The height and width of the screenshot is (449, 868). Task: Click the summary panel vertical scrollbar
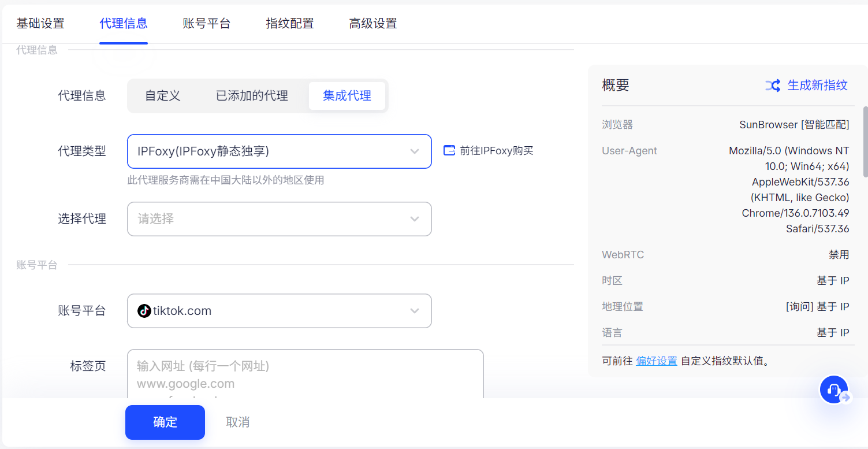click(x=865, y=142)
